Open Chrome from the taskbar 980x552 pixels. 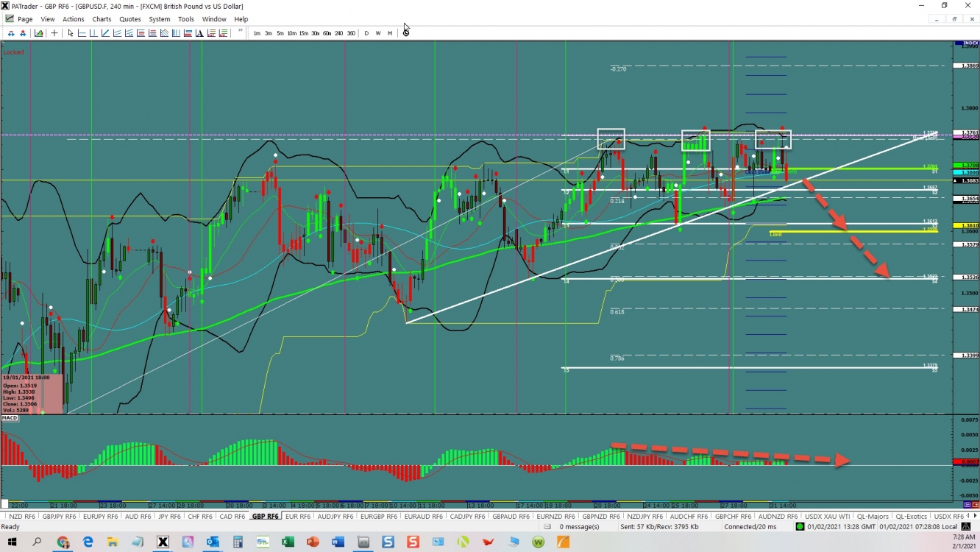click(x=63, y=542)
